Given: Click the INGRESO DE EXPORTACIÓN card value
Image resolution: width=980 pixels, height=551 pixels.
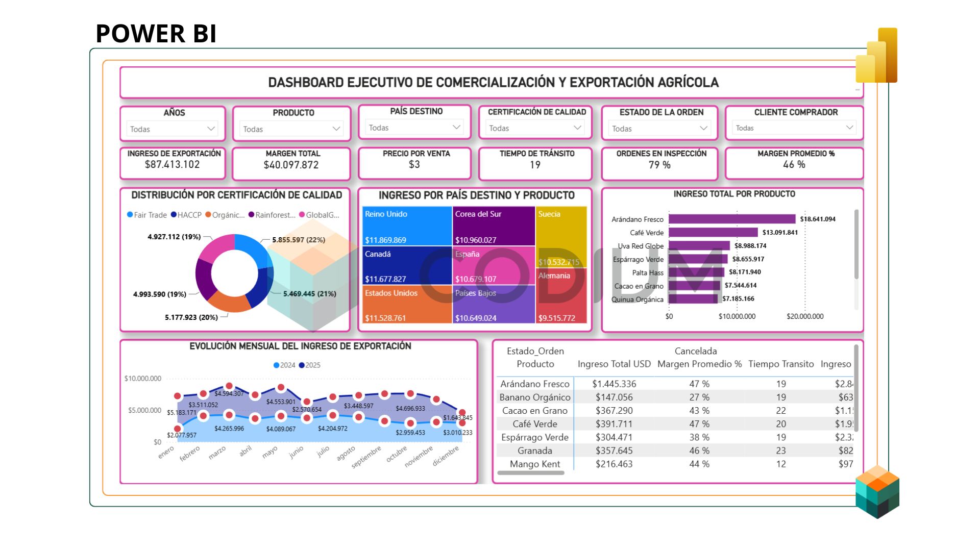Looking at the screenshot, I should tap(172, 164).
